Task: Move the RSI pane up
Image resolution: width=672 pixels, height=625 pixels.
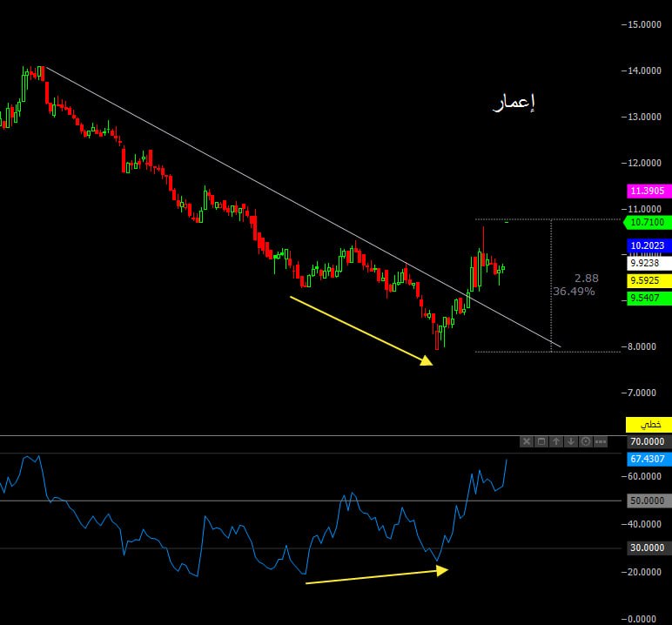Action: [x=556, y=441]
